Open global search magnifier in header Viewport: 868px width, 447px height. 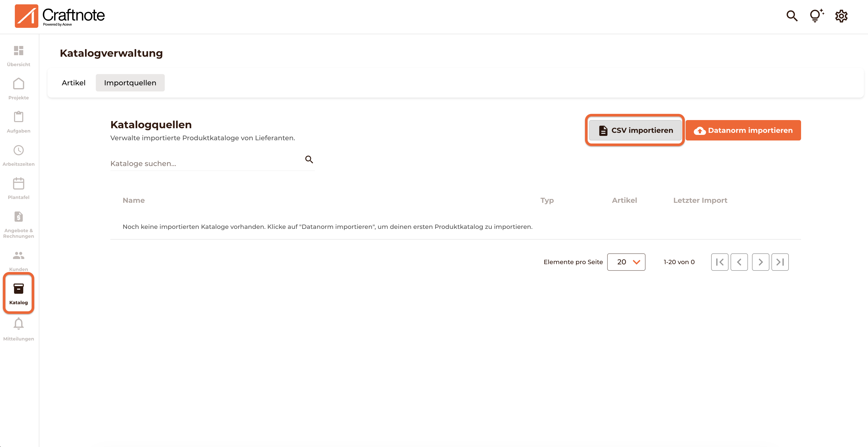tap(792, 16)
